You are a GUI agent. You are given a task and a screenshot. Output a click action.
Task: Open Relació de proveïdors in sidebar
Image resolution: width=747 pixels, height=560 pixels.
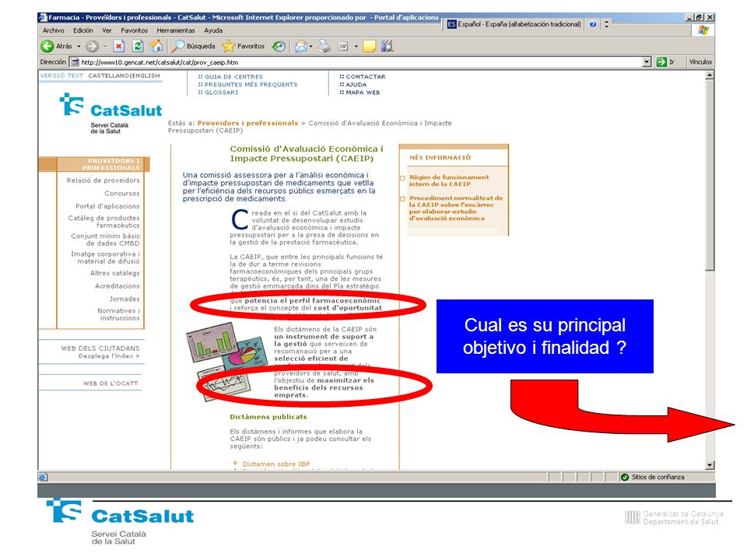pyautogui.click(x=103, y=180)
